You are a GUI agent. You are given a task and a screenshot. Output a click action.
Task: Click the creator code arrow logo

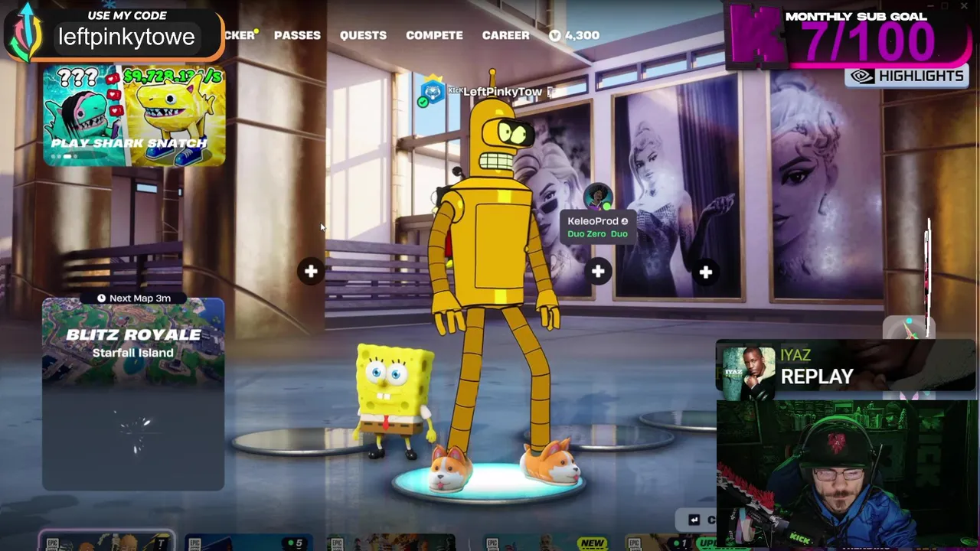[25, 32]
